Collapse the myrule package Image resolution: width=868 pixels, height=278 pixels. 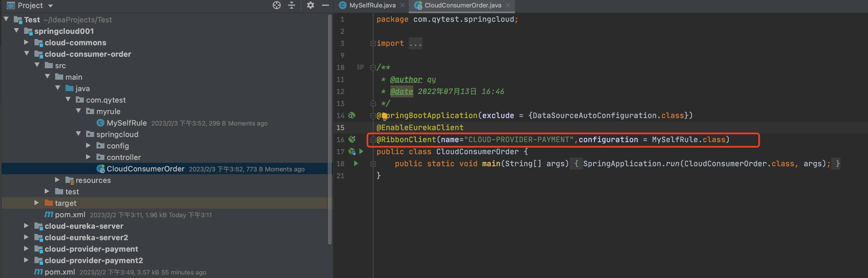tap(79, 111)
